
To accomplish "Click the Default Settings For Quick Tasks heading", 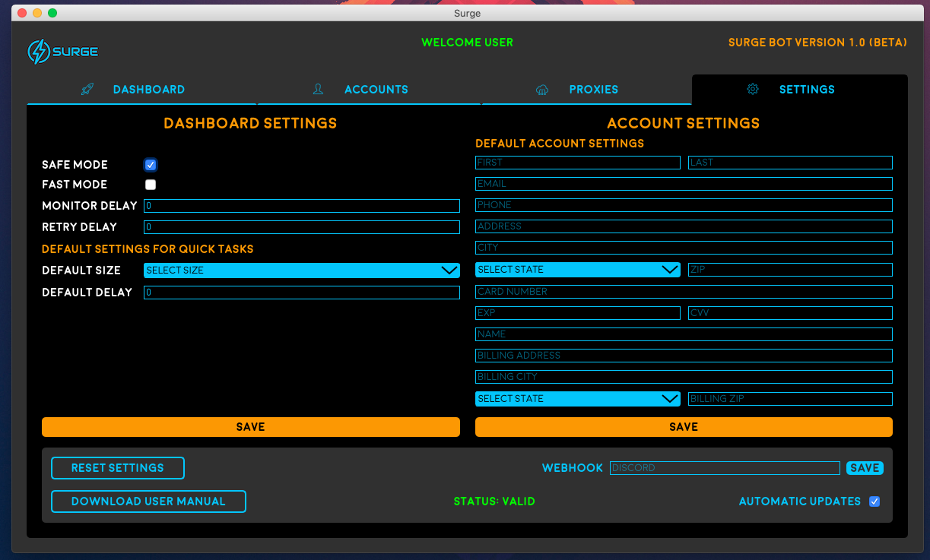I will [148, 249].
